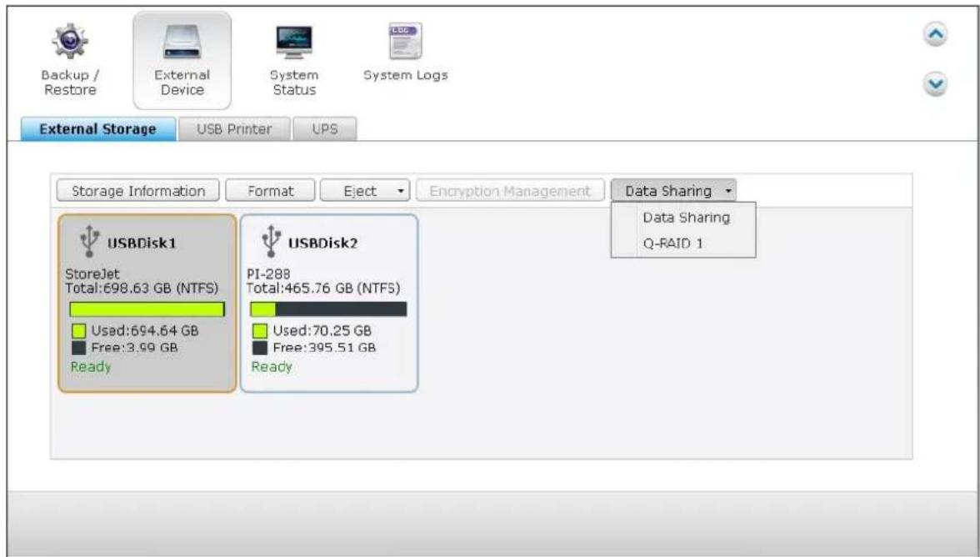
Task: Click the 'StoreJet' device name
Action: [x=92, y=273]
